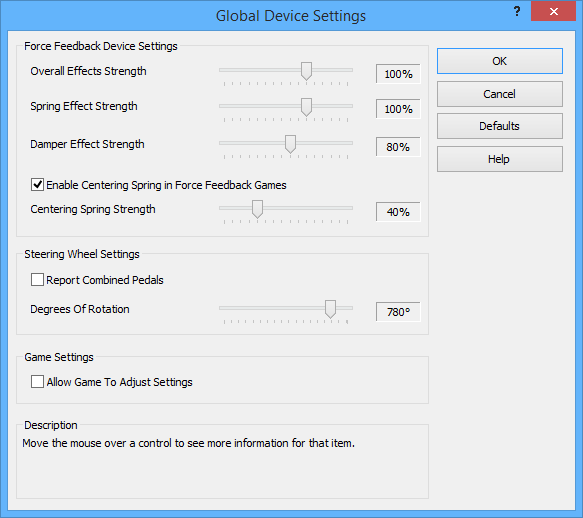
Task: Click the Overall Effects Strength 100% value field
Action: [398, 74]
